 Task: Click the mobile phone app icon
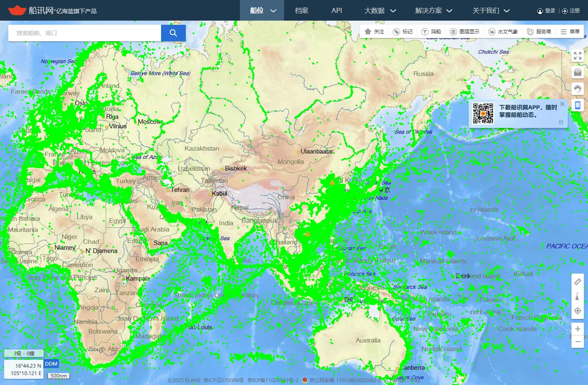[x=578, y=105]
